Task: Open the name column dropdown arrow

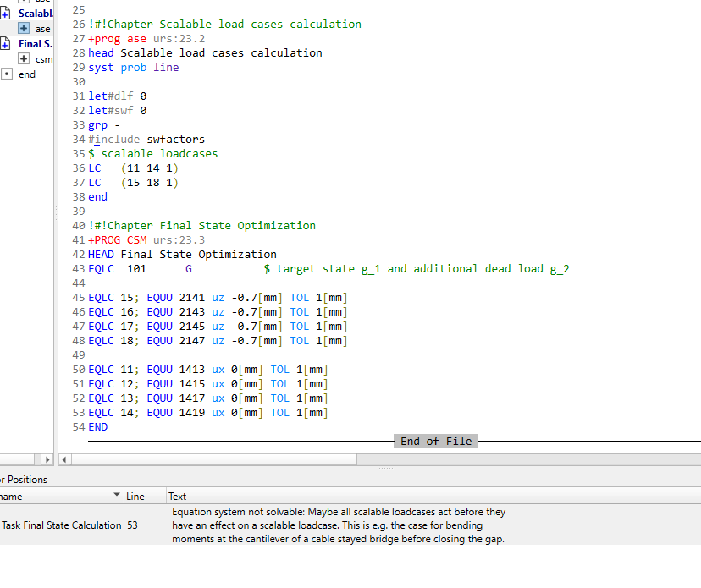Action: 117,495
